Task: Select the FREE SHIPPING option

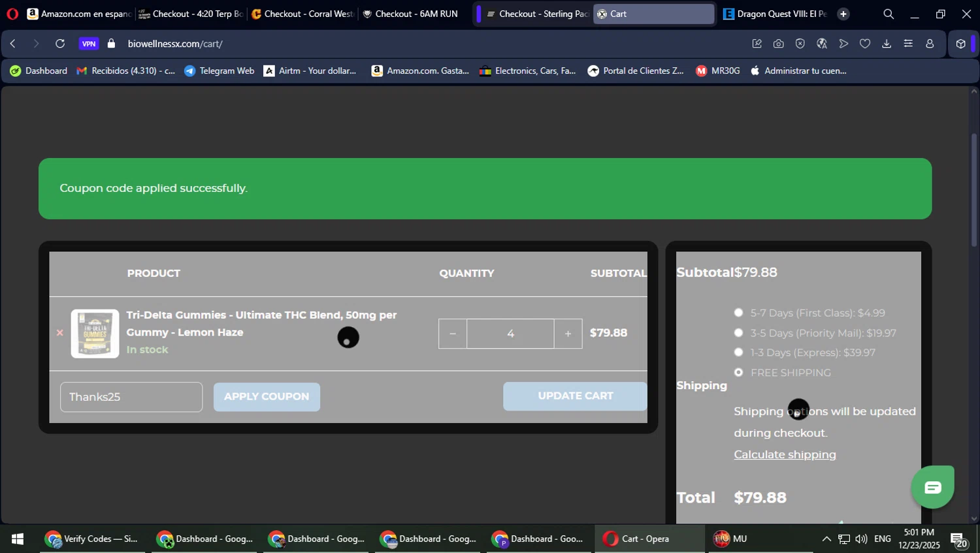Action: click(x=738, y=372)
